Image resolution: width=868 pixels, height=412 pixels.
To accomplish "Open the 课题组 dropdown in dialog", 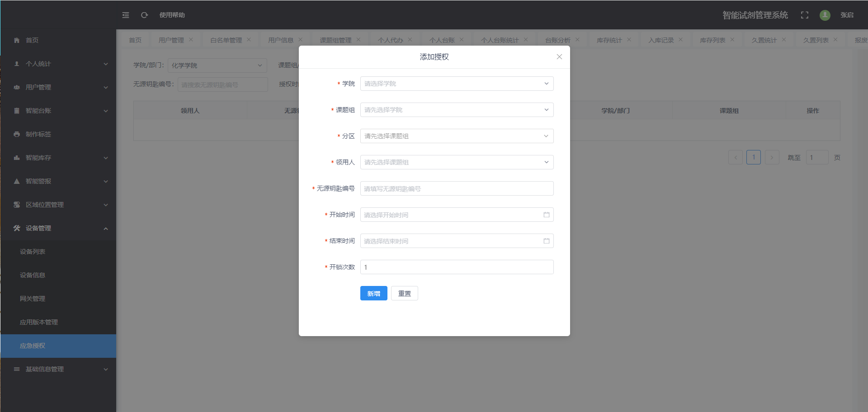I will coord(457,110).
